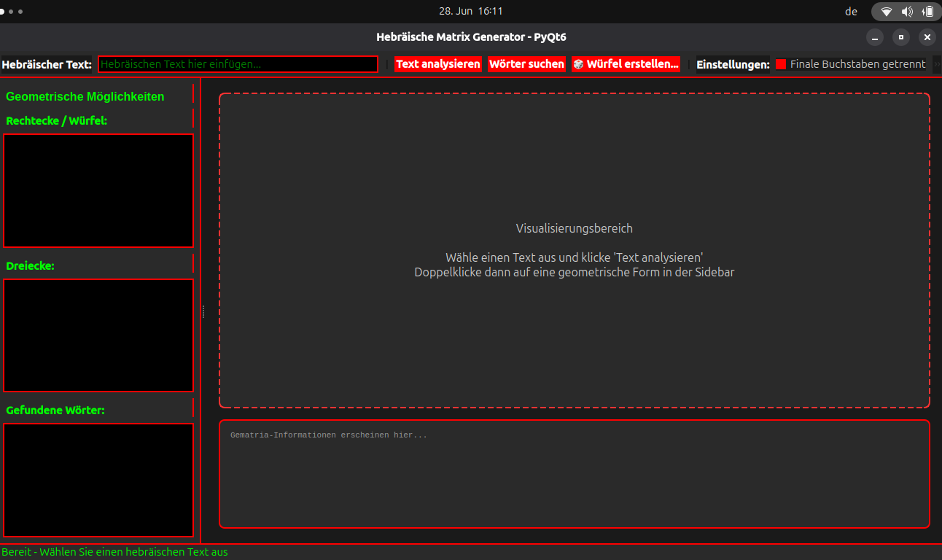Expand the toolbar overflow chevron
942x560 pixels.
(x=937, y=64)
